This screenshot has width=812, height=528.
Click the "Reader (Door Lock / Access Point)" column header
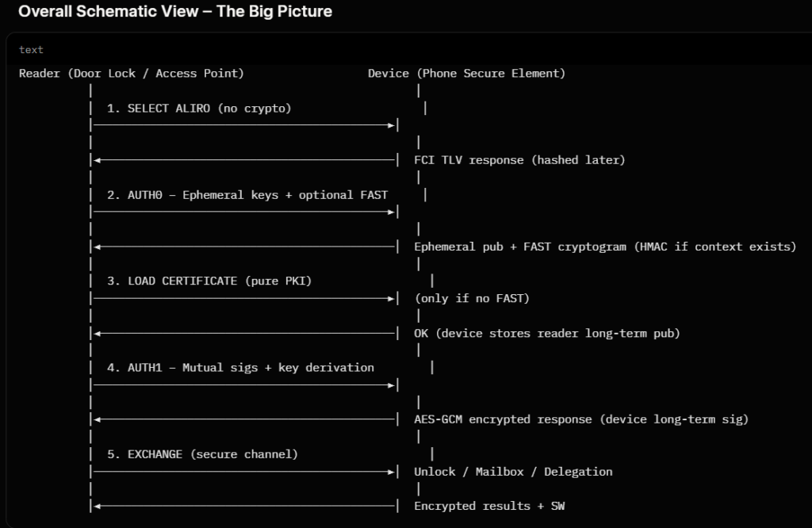tap(132, 74)
